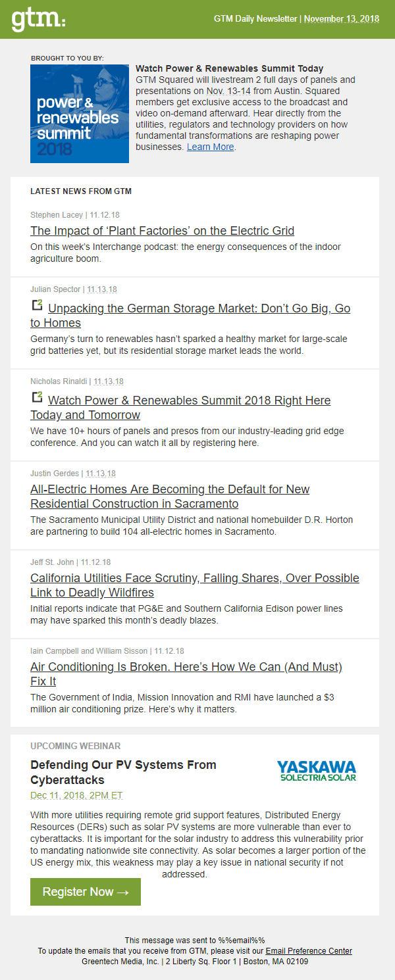
Task: Click the Dec 11, 2018, 2PM ET date
Action: click(x=76, y=795)
